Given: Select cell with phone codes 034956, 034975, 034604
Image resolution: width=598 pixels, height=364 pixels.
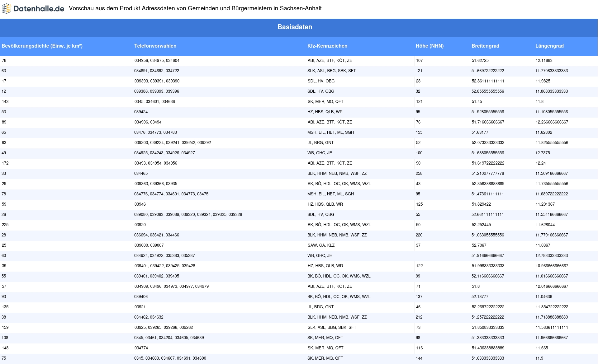Looking at the screenshot, I should (x=157, y=61).
